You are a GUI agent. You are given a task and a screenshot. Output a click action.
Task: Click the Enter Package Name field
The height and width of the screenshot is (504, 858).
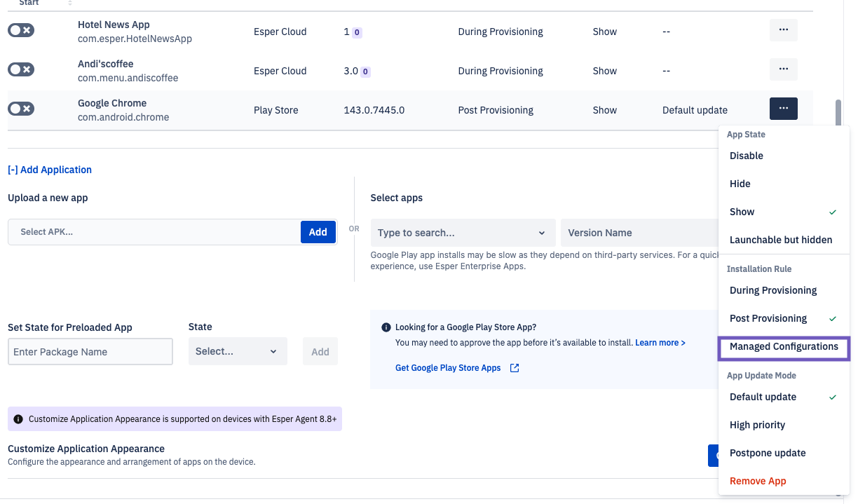pyautogui.click(x=90, y=352)
